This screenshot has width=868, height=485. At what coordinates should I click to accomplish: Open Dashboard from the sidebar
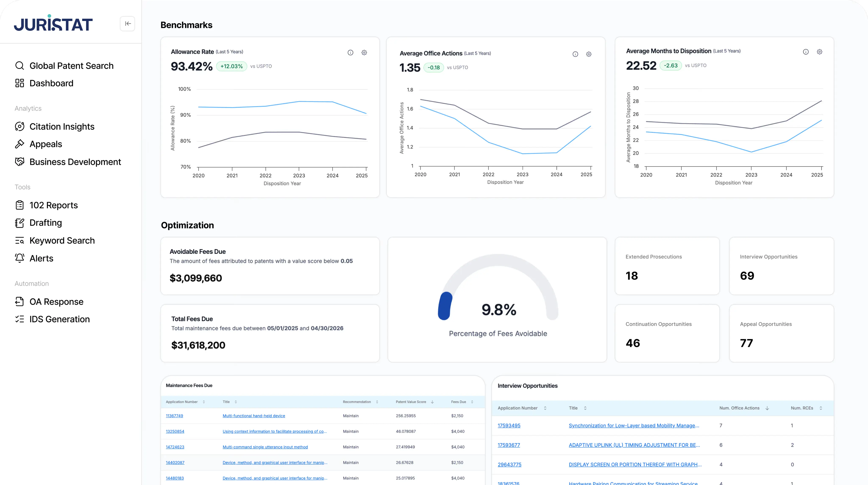19,83
